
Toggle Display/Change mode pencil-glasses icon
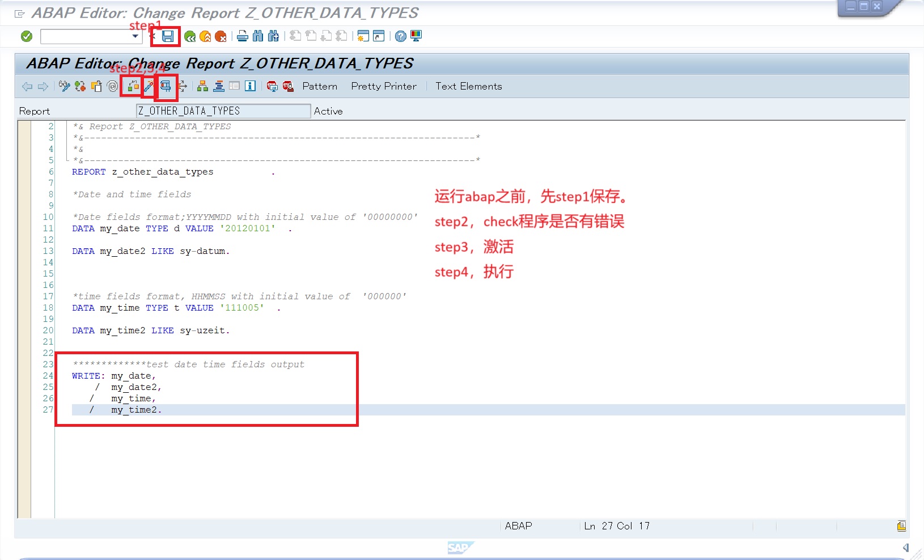pyautogui.click(x=64, y=86)
